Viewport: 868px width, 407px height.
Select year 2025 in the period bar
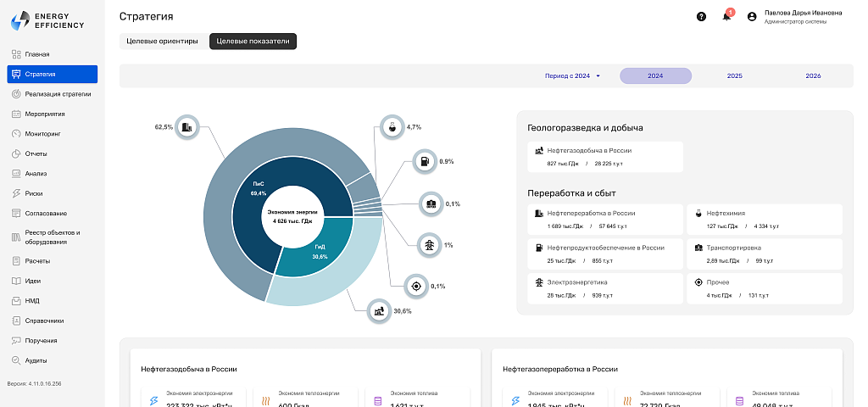735,75
